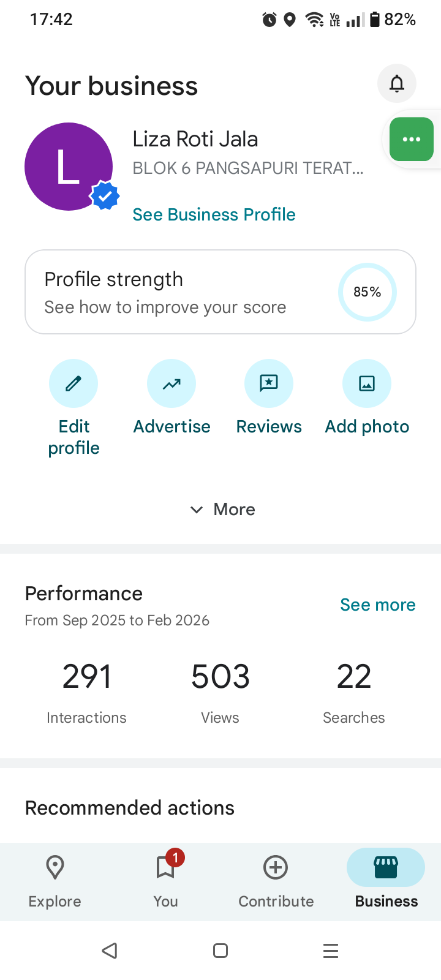Open the See Business Profile link
Image resolution: width=441 pixels, height=980 pixels.
pos(214,214)
